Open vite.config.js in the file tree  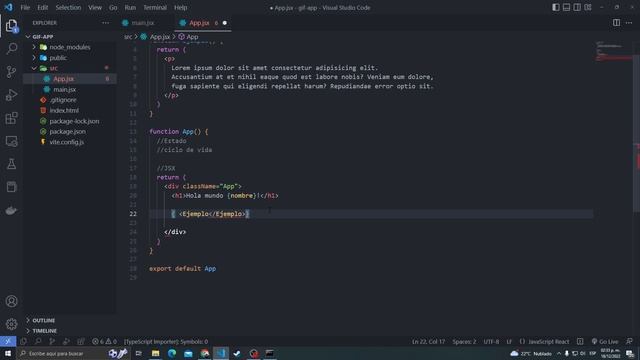point(69,142)
